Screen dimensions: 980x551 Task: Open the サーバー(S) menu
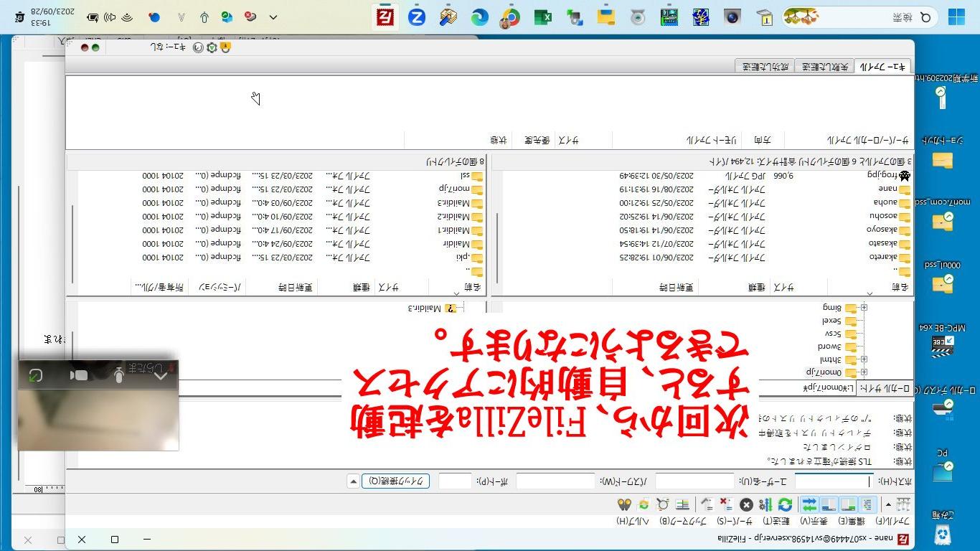[x=735, y=521]
